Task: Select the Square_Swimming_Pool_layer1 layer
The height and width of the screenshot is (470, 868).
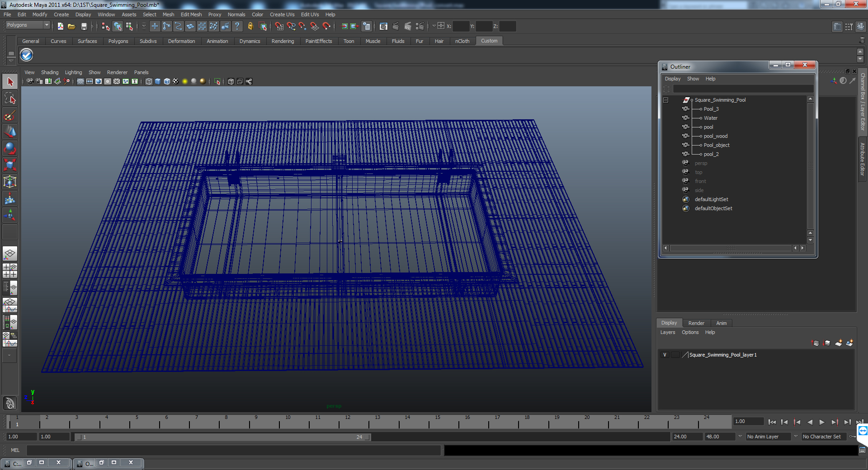Action: [x=723, y=355]
